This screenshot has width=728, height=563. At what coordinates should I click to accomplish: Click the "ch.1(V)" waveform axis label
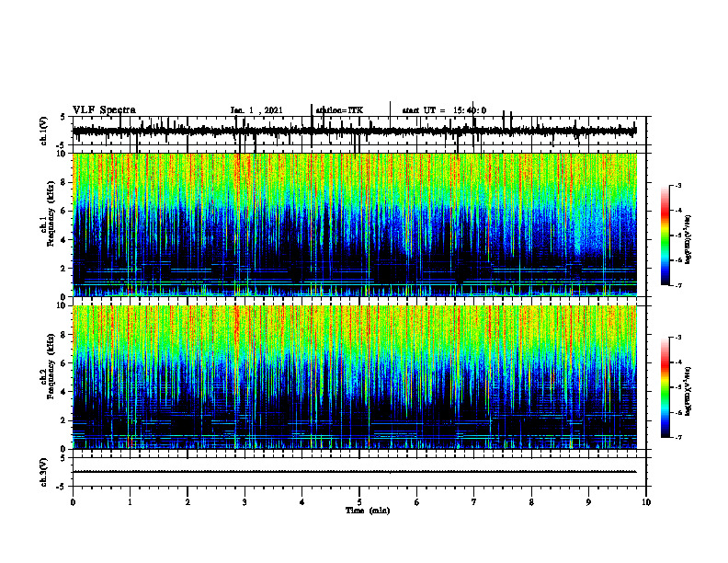click(44, 131)
